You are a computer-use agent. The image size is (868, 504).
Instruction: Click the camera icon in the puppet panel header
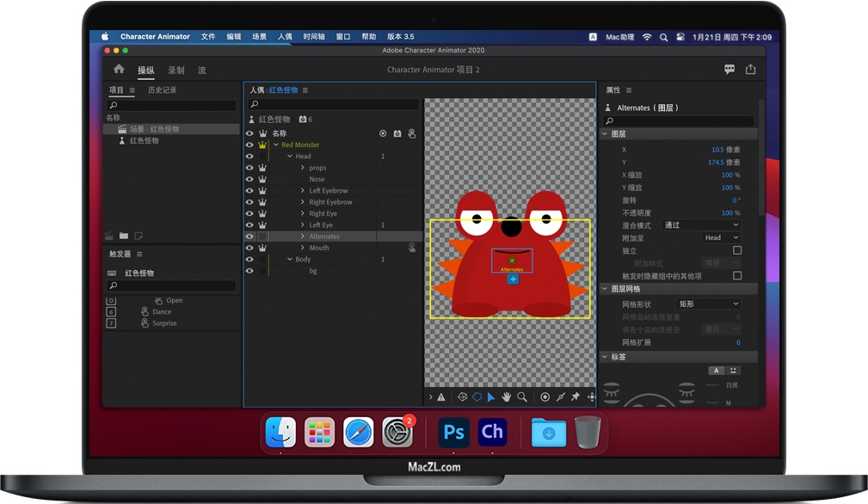click(397, 133)
